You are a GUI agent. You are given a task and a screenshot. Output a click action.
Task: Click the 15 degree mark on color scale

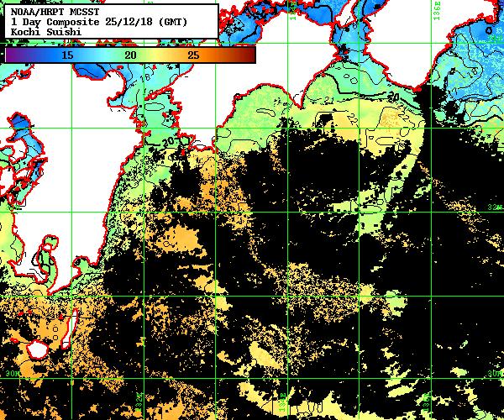coord(68,54)
